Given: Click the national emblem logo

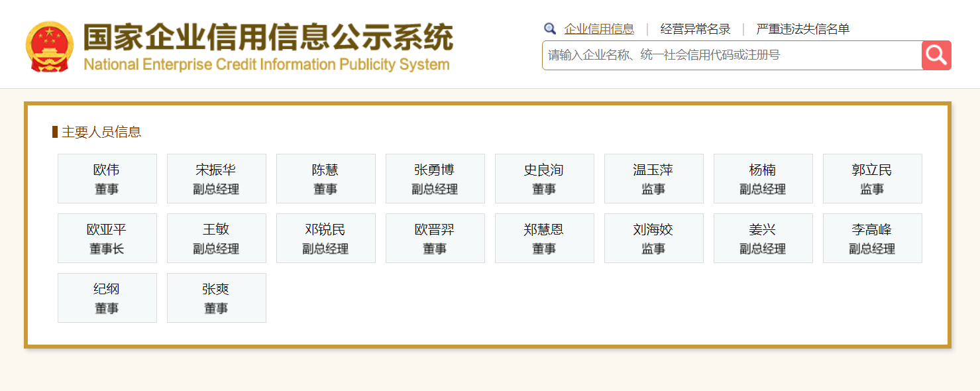Looking at the screenshot, I should point(50,46).
